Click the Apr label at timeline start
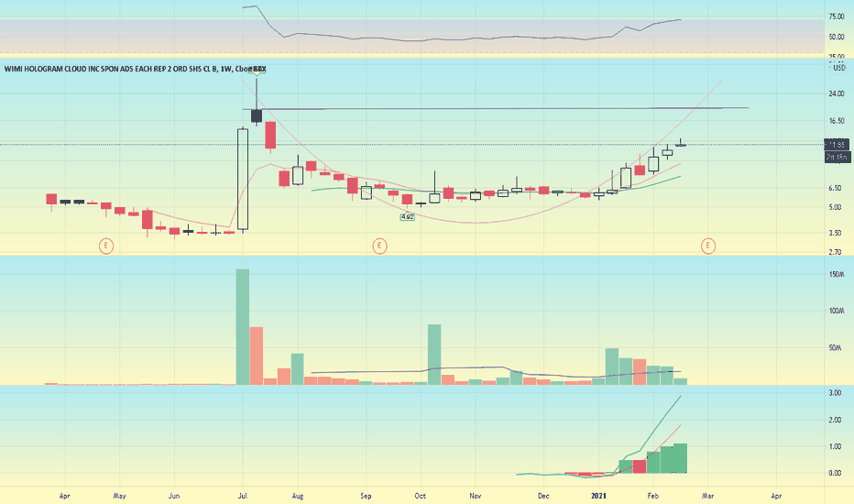This screenshot has height=504, width=854. coord(65,496)
